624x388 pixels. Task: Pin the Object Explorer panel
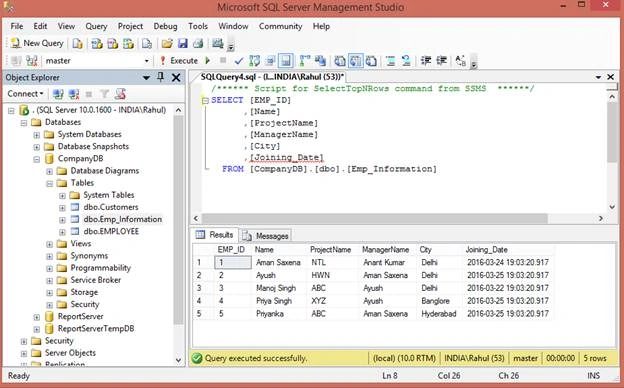[160, 77]
